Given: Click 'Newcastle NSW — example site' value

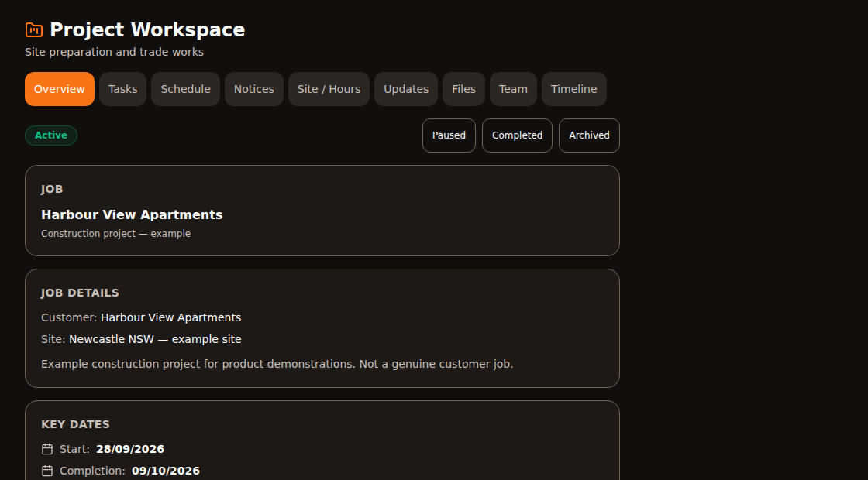Looking at the screenshot, I should pyautogui.click(x=155, y=339).
